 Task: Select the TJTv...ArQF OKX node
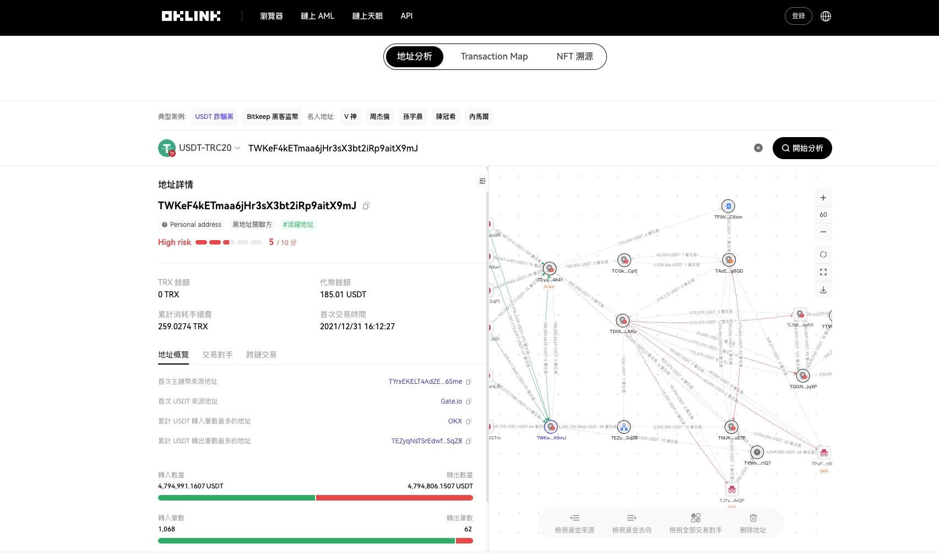pos(731,489)
